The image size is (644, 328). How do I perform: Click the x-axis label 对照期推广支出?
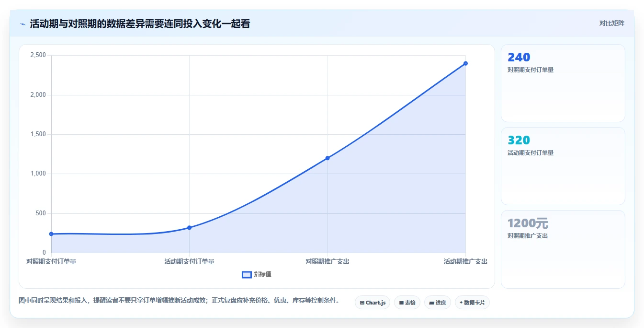point(328,262)
